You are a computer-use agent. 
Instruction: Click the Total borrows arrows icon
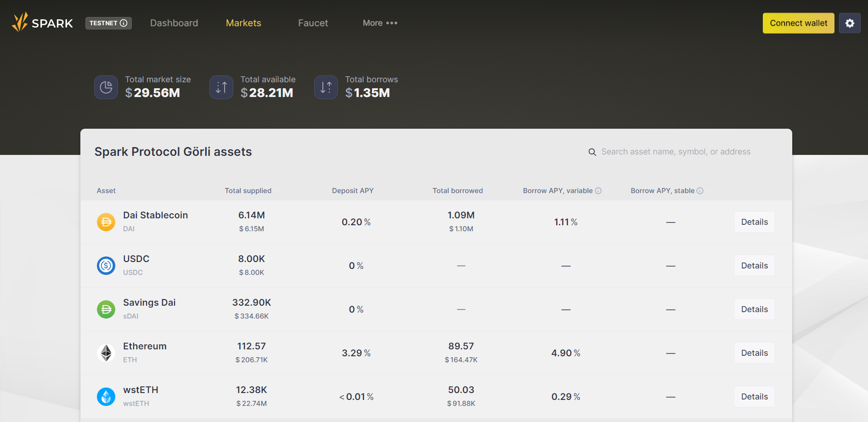click(326, 87)
